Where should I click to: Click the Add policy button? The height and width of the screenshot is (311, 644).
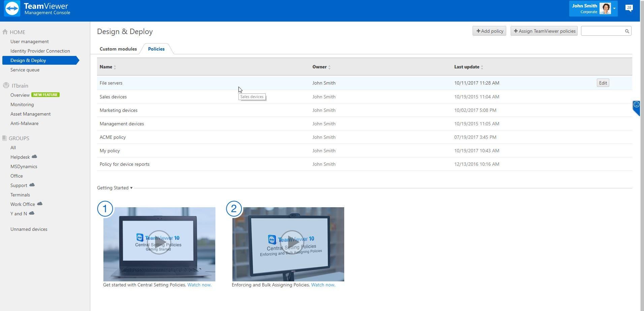tap(489, 31)
